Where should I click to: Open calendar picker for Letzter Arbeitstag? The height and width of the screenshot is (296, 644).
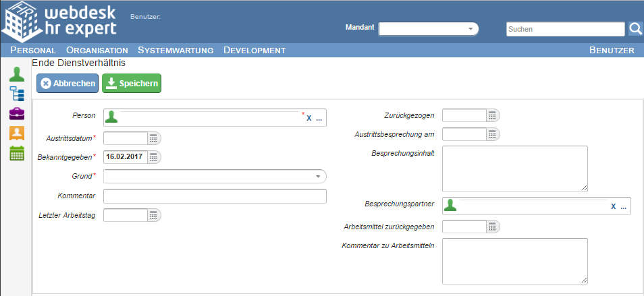154,215
